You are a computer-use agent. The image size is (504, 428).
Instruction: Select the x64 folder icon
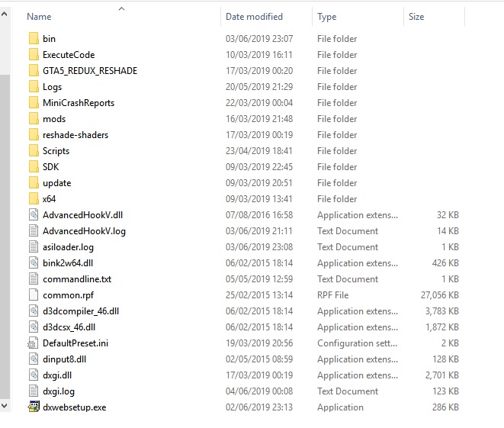[x=34, y=199]
